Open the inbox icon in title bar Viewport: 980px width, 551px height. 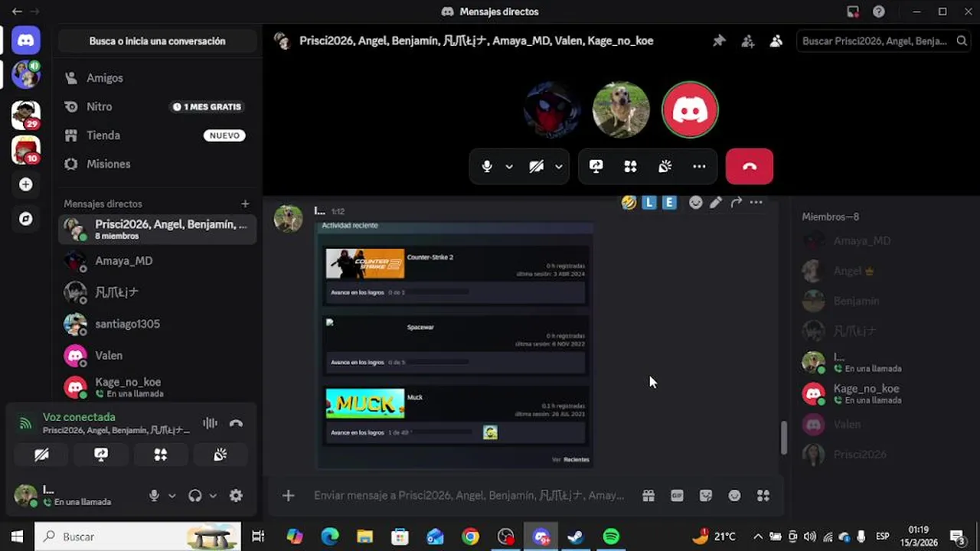click(852, 11)
